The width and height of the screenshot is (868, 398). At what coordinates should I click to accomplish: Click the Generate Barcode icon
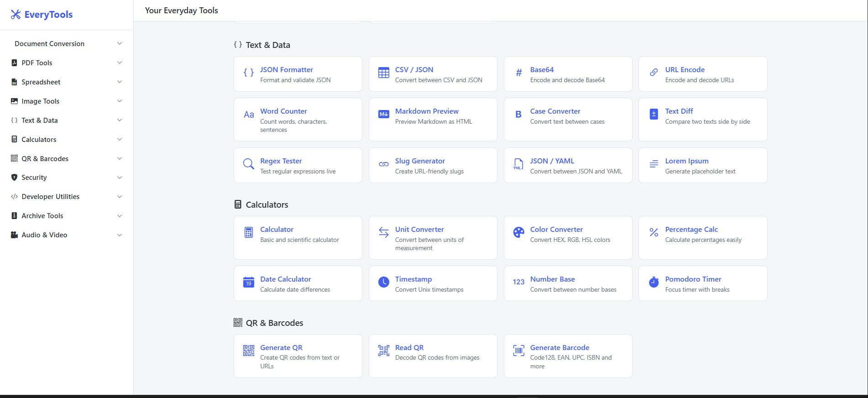coord(519,351)
